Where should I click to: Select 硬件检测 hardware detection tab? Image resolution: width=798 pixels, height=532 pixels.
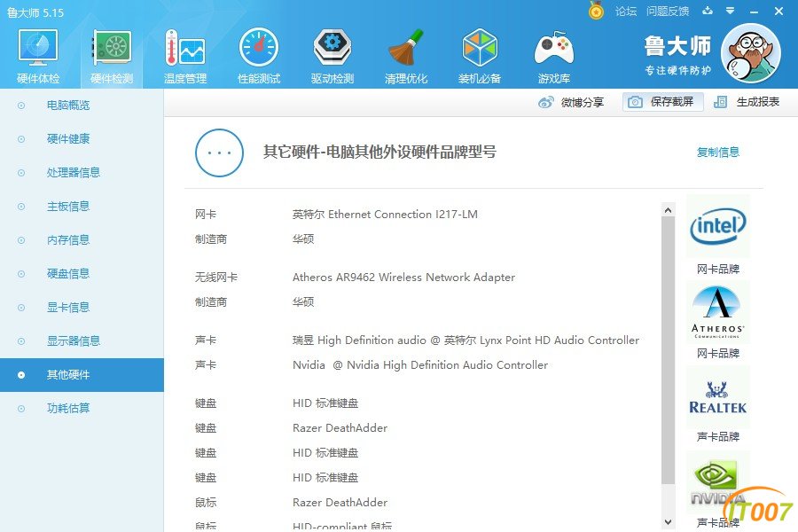pyautogui.click(x=112, y=56)
